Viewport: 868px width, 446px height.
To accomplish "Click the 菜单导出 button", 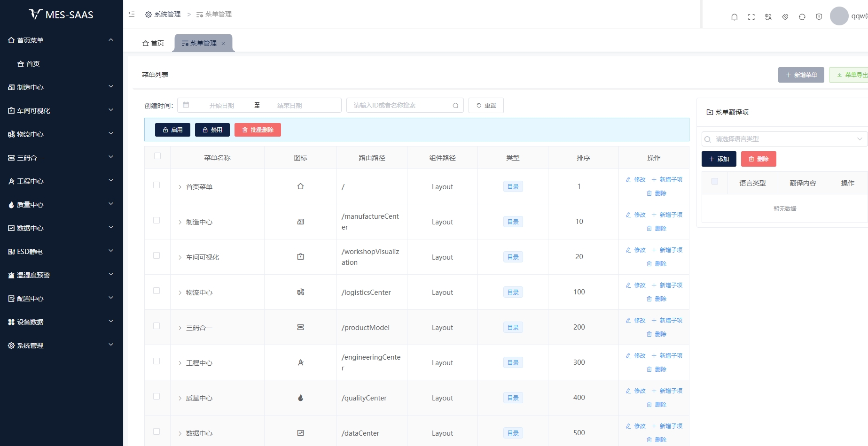I will 849,75.
